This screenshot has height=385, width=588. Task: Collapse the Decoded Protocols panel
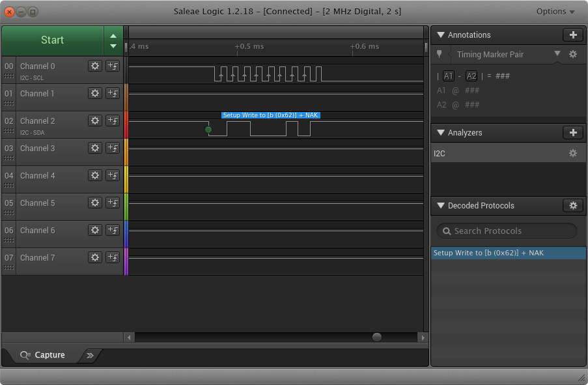point(441,206)
